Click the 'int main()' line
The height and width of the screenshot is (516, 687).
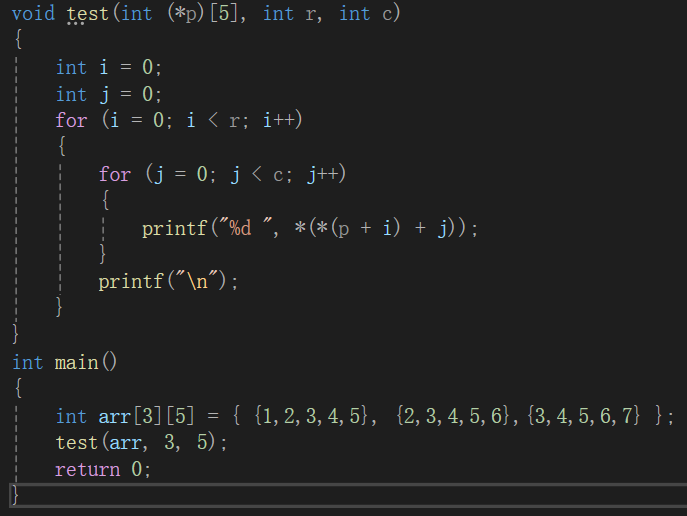pos(64,363)
